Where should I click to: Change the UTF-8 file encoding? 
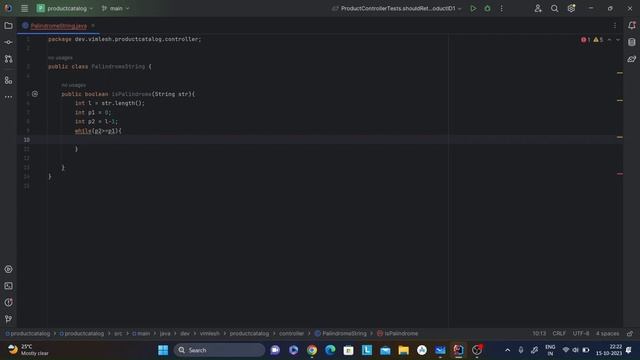click(x=580, y=333)
